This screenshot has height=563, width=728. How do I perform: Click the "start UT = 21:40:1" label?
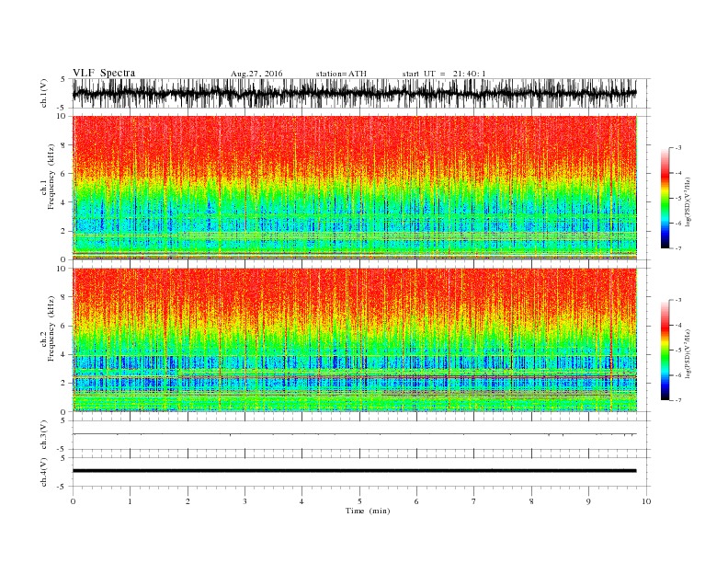pyautogui.click(x=444, y=74)
